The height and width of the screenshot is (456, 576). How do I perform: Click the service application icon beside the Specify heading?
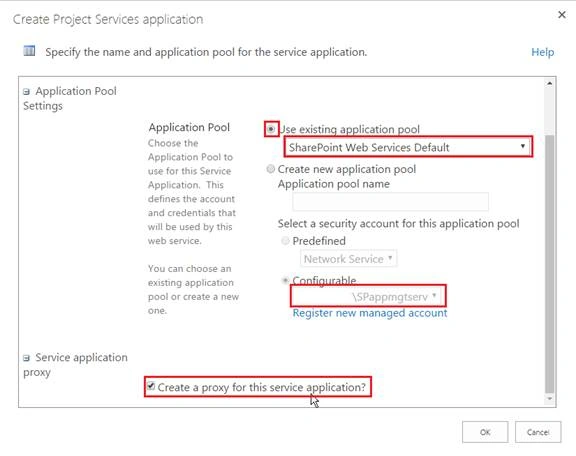coord(29,51)
